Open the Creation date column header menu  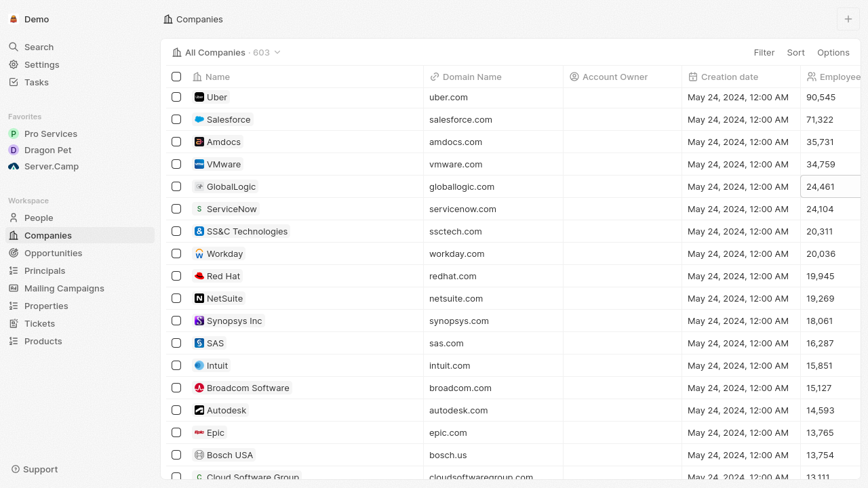pos(741,77)
